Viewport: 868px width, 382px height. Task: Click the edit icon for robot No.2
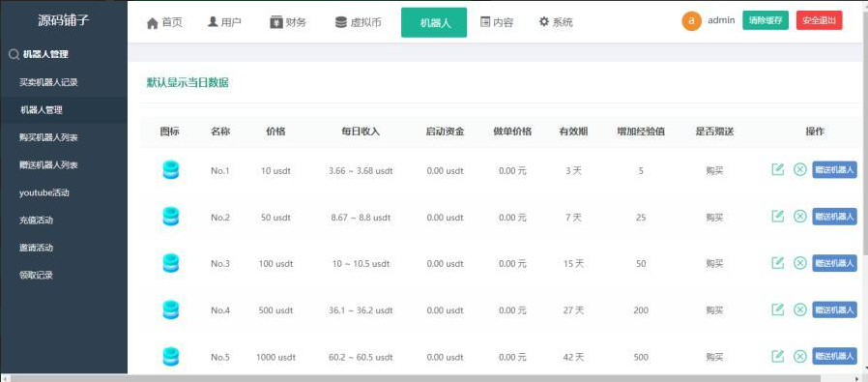778,216
